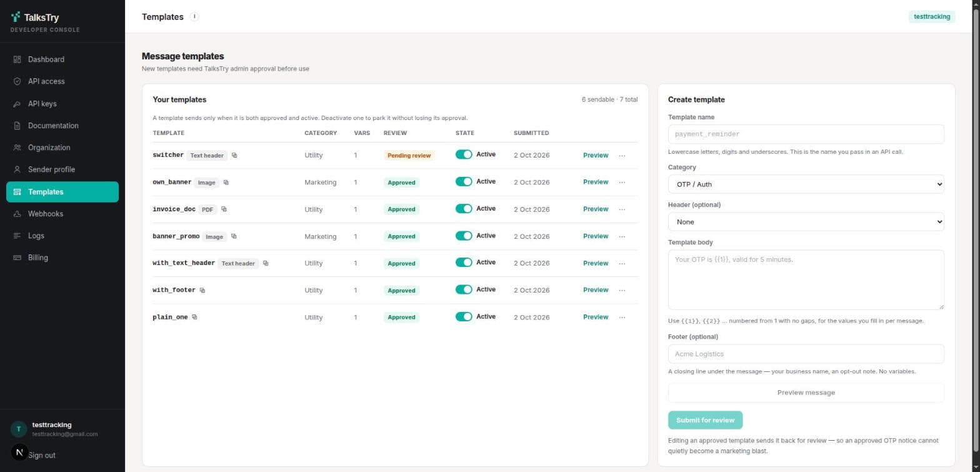Click the testtracking user avatar
This screenshot has height=472, width=980.
tap(19, 429)
